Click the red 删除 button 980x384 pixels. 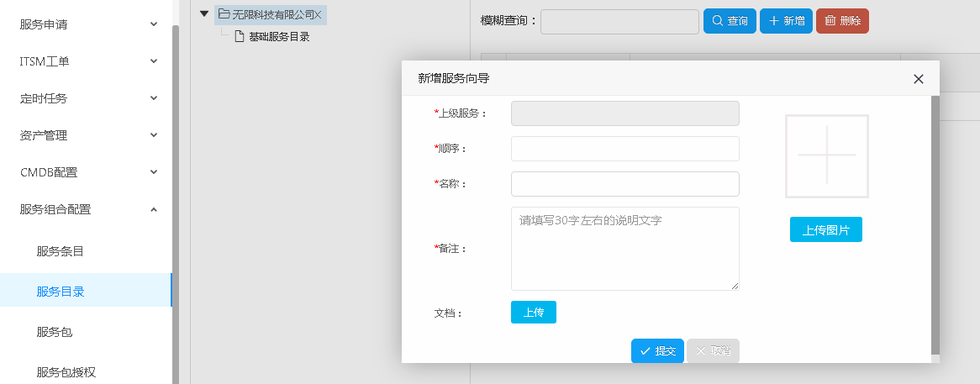[x=842, y=21]
